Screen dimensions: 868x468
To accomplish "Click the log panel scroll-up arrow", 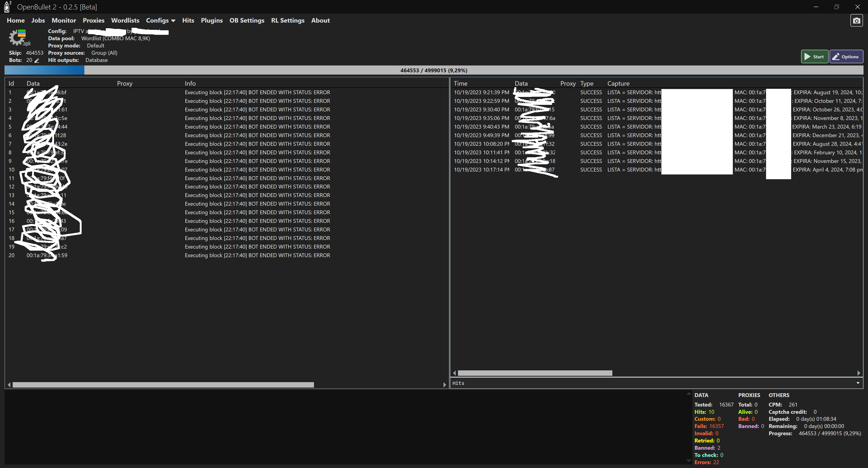I will (689, 393).
